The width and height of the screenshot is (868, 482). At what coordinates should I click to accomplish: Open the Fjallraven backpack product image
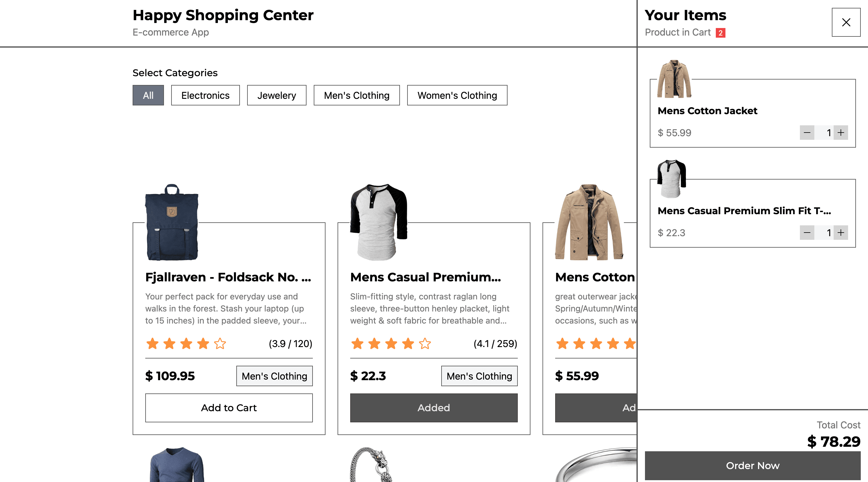(x=172, y=222)
